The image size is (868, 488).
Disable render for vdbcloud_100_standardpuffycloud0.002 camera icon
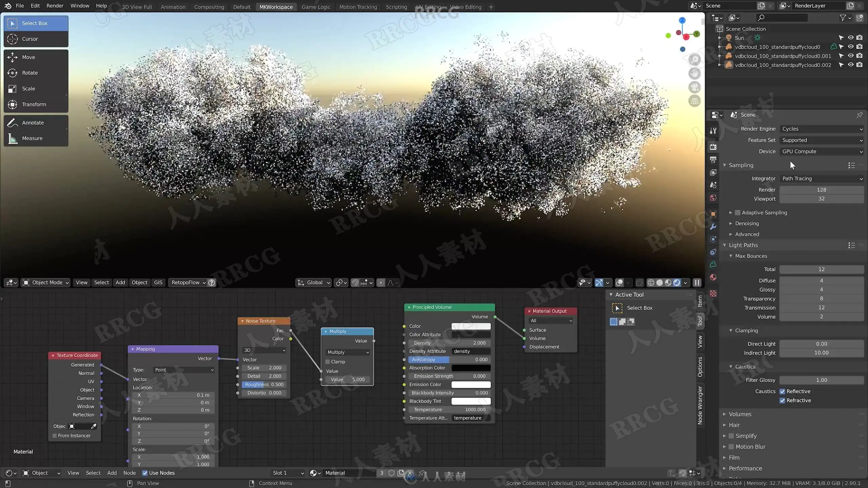coord(860,65)
